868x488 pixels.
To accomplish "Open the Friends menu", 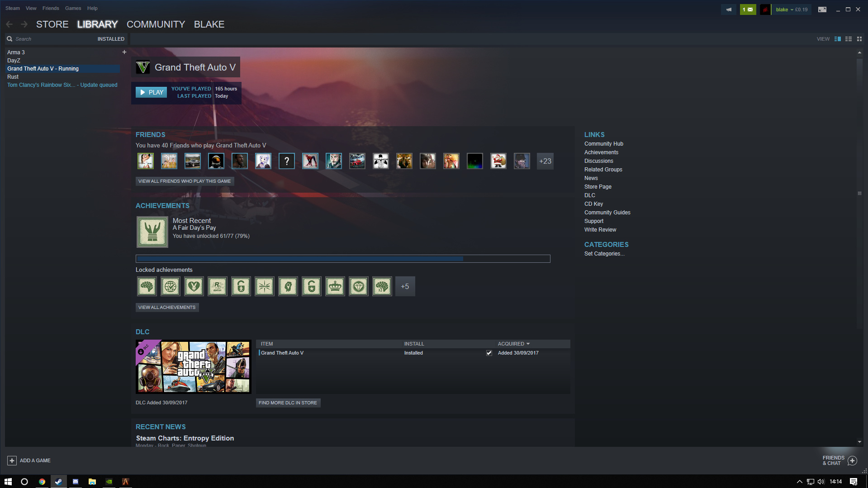I will point(51,8).
